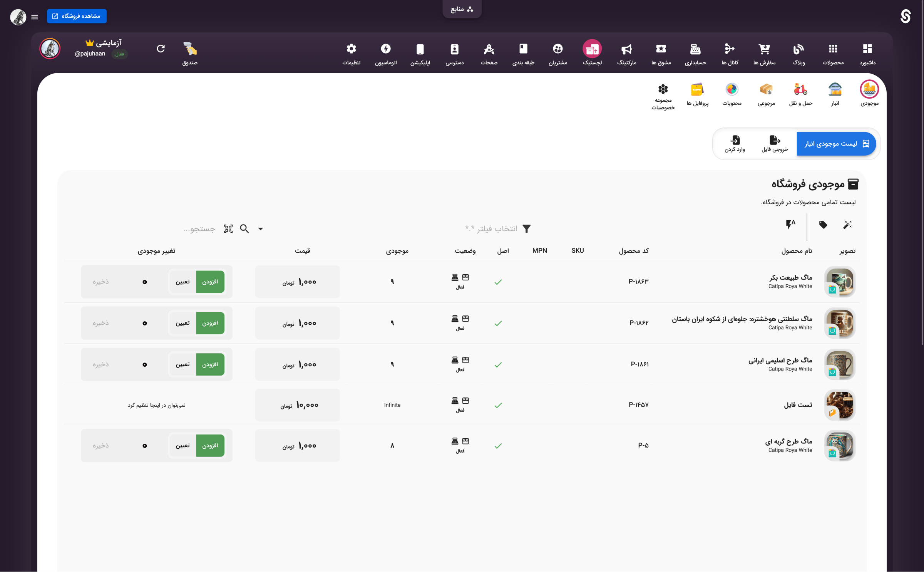Open ماگ طرح گربه ای thumbnail

(840, 446)
